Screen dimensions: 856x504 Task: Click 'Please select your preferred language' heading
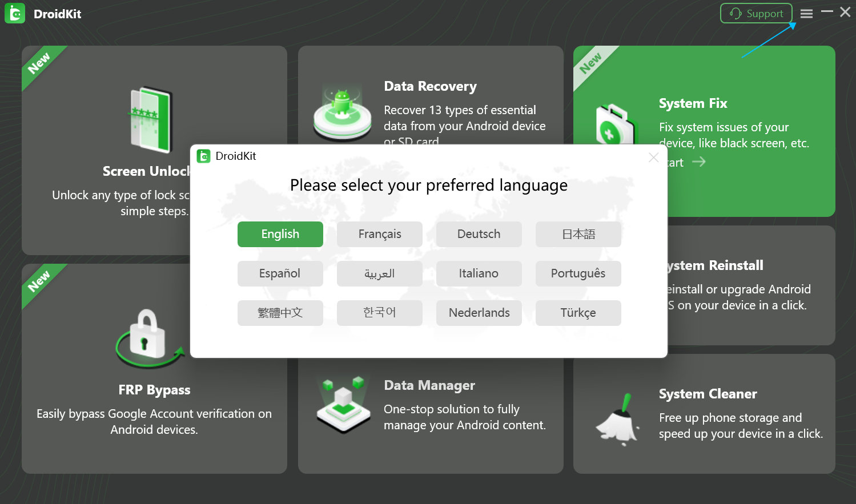point(429,186)
